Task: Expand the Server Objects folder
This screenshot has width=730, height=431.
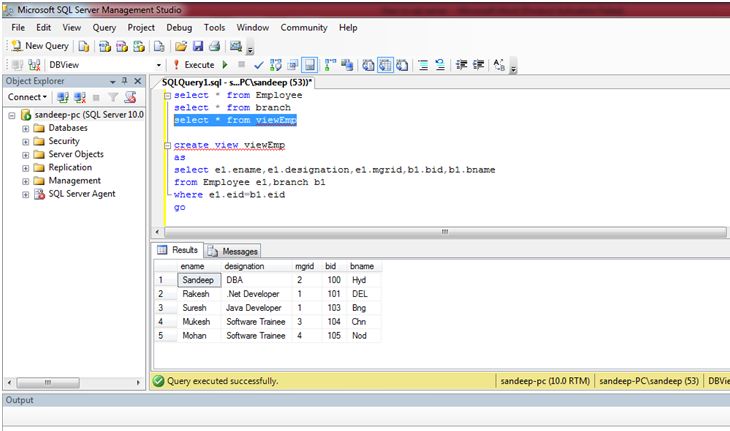Action: [26, 155]
